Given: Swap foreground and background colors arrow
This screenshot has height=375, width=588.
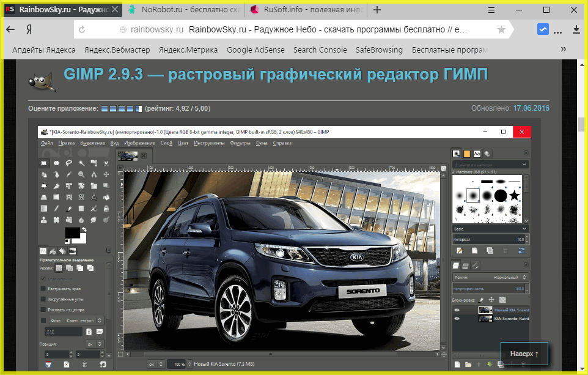Looking at the screenshot, I should (x=84, y=229).
